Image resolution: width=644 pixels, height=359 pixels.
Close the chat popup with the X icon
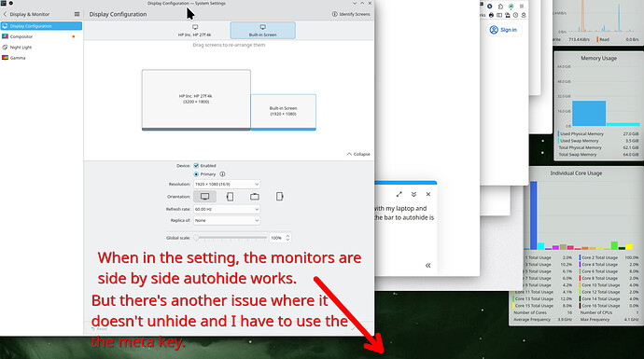point(428,195)
